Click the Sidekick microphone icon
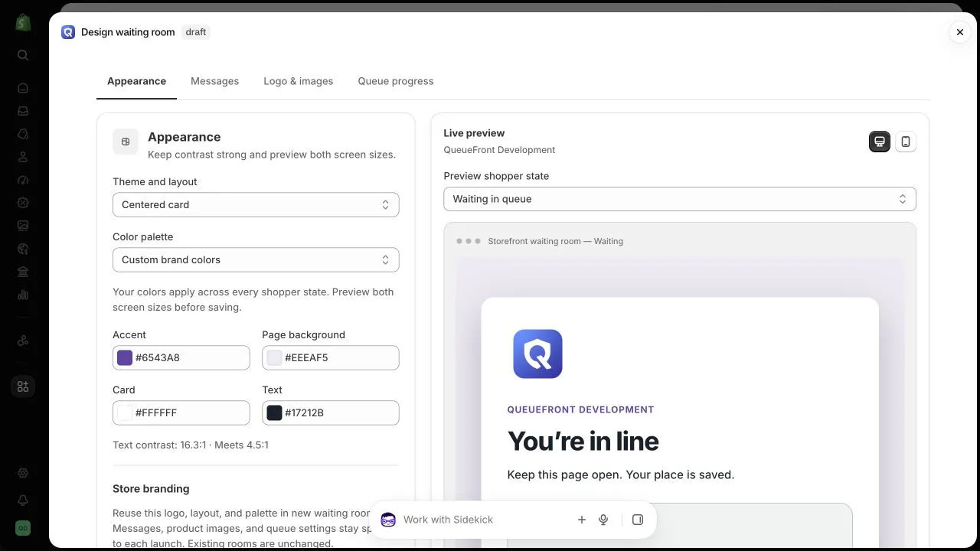The width and height of the screenshot is (980, 551). (x=603, y=520)
